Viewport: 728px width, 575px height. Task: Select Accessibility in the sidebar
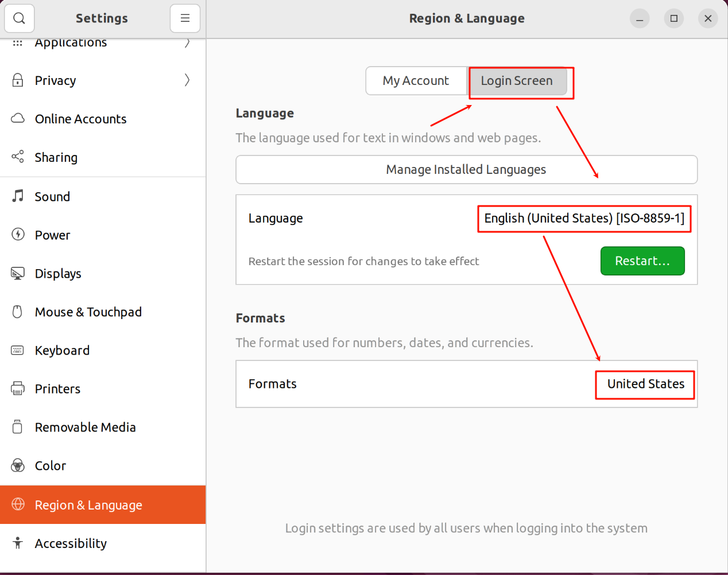(x=71, y=543)
